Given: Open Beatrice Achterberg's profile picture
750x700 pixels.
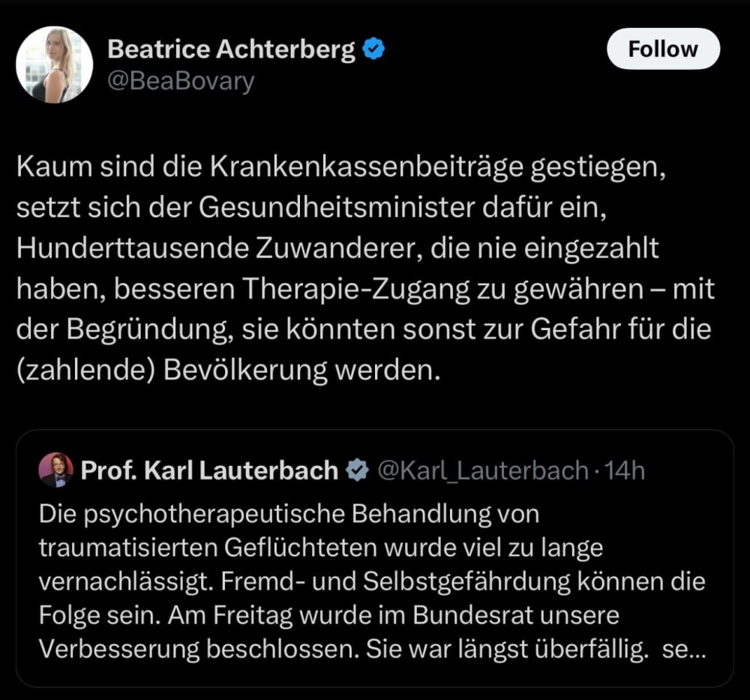Looking at the screenshot, I should (x=54, y=65).
